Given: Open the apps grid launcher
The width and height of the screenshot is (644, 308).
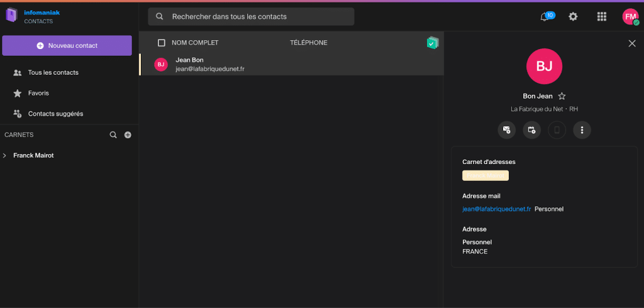Looking at the screenshot, I should pos(601,17).
